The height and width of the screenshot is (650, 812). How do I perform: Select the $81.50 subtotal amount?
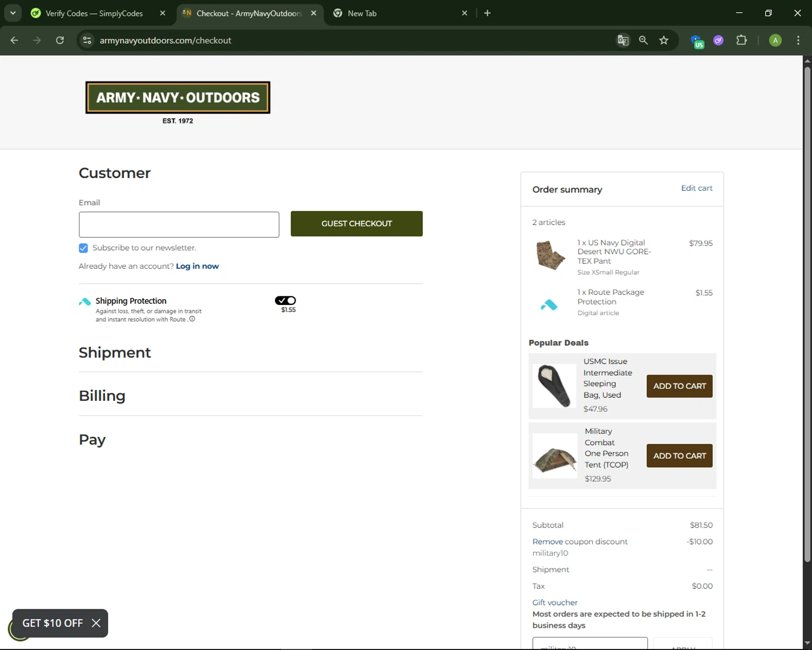point(701,525)
